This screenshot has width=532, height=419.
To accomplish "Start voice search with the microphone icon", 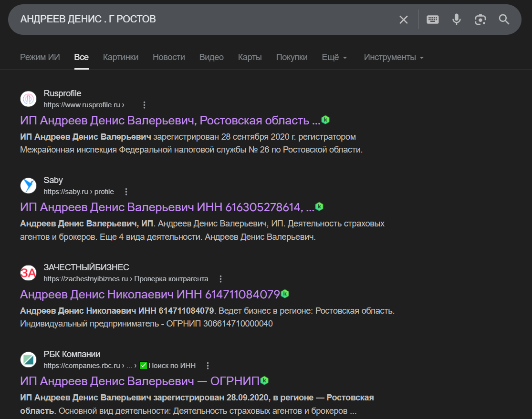I will [457, 20].
